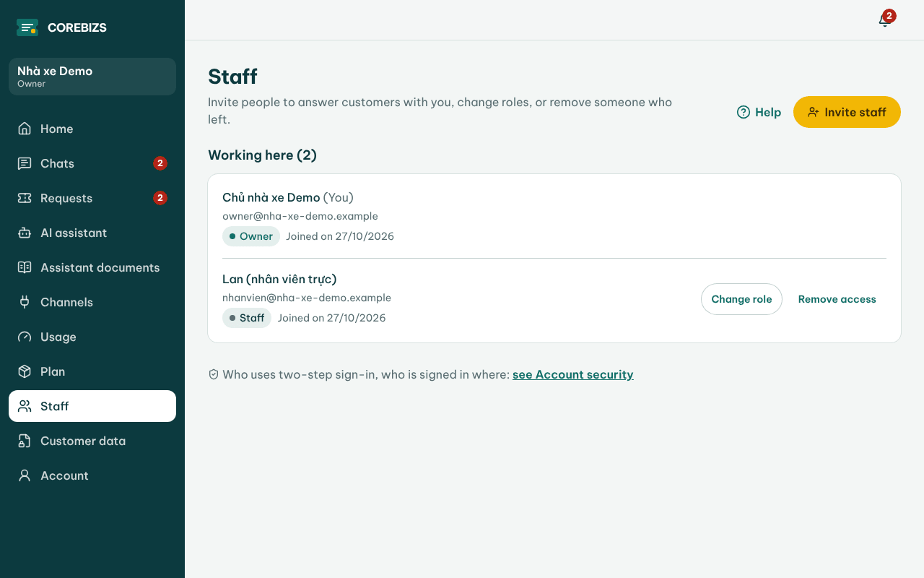Click the Chats unread badge 2

pyautogui.click(x=160, y=163)
